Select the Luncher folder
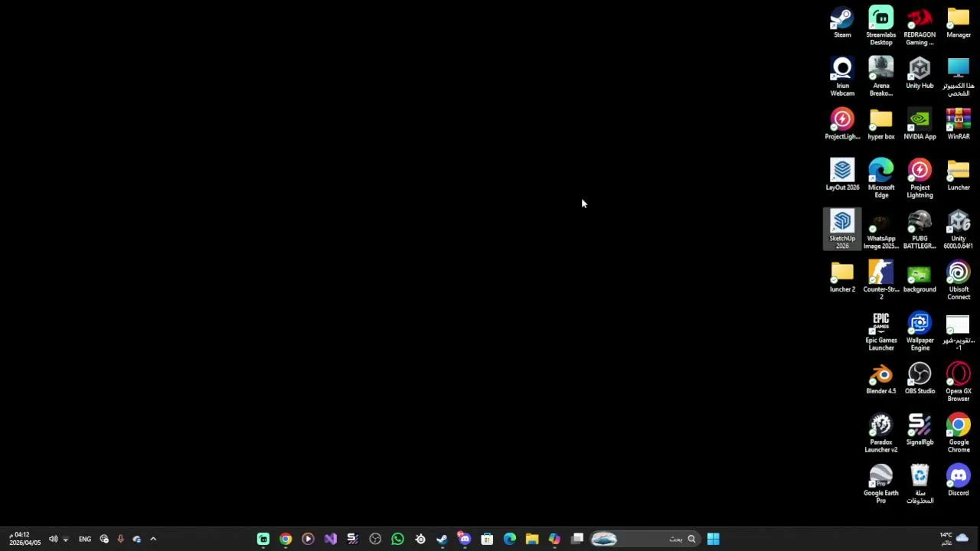Screen dimensions: 980x551 click(959, 175)
